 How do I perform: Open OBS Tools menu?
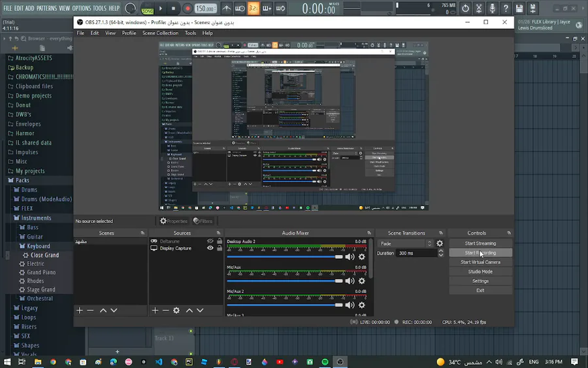click(x=191, y=33)
